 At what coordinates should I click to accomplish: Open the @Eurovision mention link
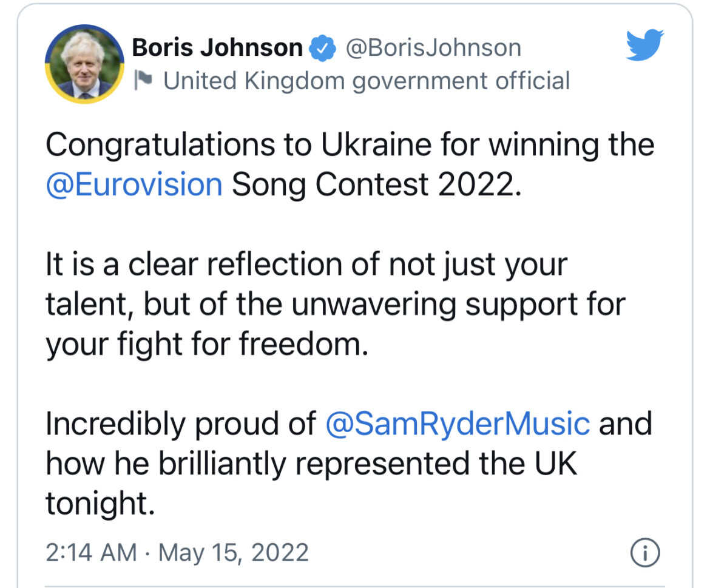134,184
